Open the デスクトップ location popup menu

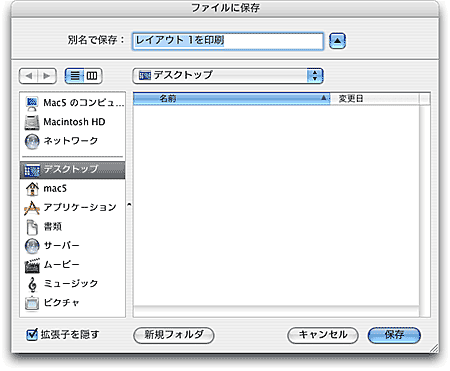[x=228, y=76]
